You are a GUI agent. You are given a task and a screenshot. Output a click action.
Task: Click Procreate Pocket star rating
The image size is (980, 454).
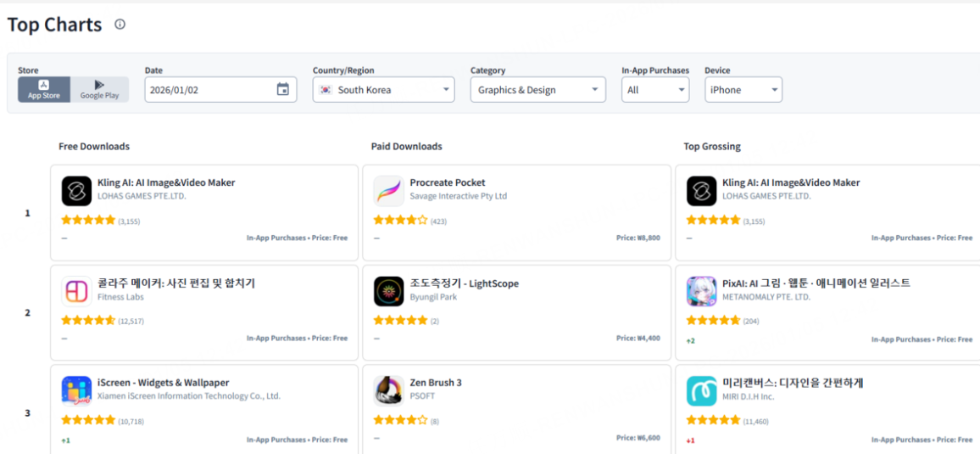tap(401, 220)
